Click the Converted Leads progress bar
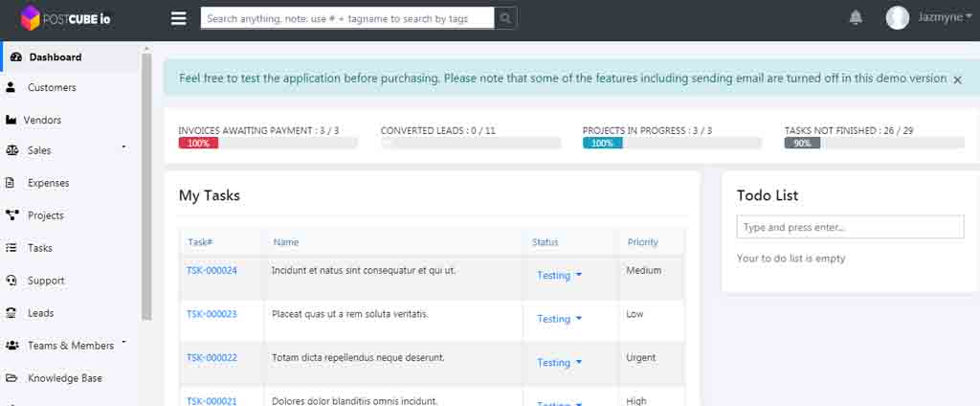The height and width of the screenshot is (406, 980). tap(471, 143)
